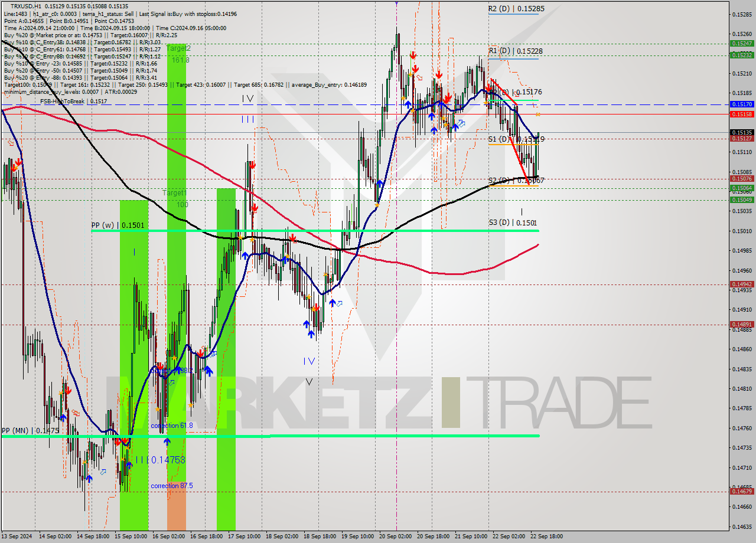
Task: Click the 20 Sep 02:00 time label
Action: click(395, 537)
